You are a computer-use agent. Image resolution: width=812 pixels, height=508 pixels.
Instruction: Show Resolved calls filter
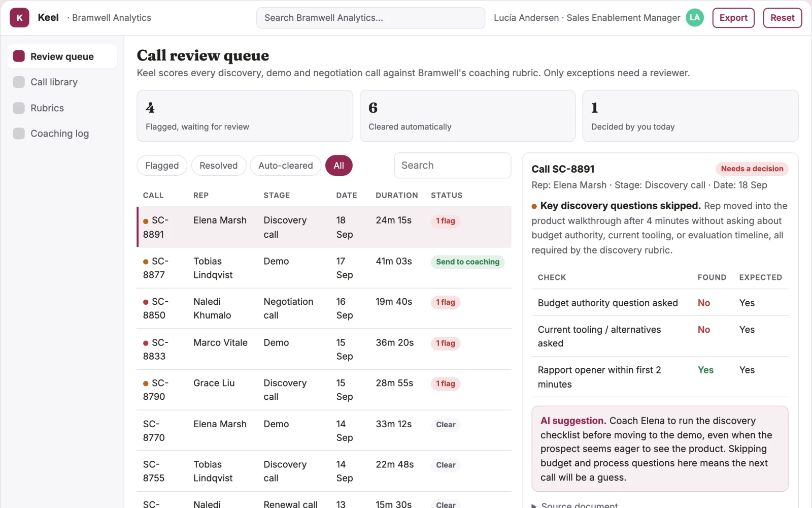coord(218,166)
